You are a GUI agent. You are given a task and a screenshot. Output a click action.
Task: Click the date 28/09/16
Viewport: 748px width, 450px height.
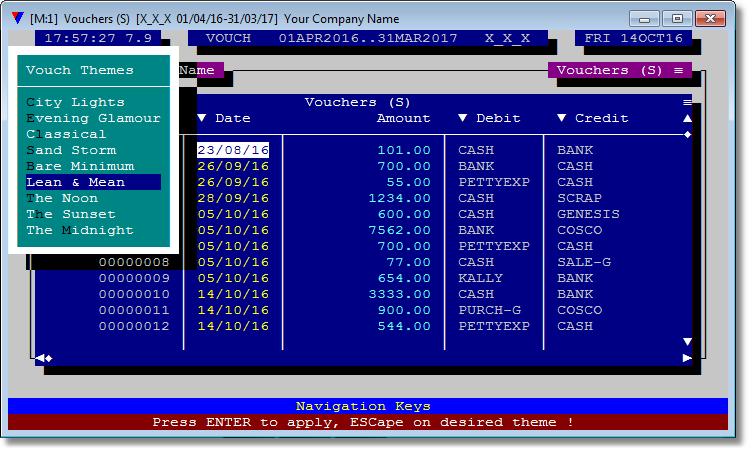(x=233, y=198)
